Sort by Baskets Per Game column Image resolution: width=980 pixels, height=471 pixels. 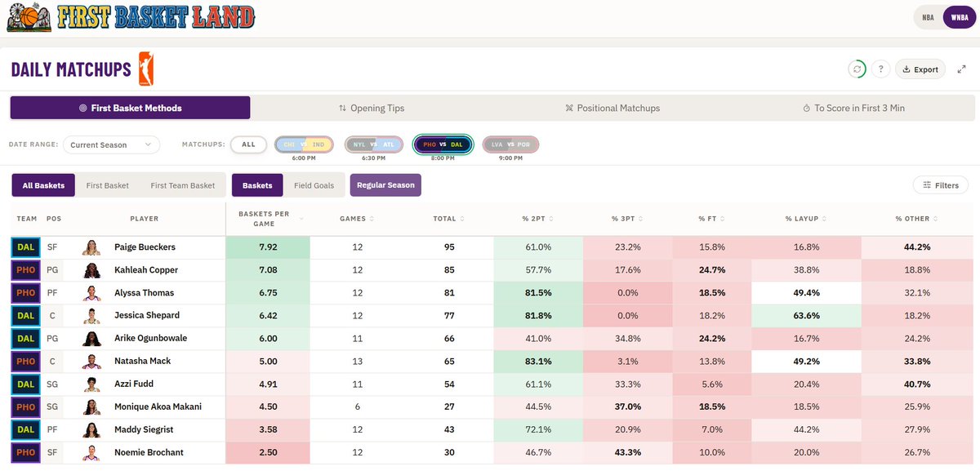[268, 219]
